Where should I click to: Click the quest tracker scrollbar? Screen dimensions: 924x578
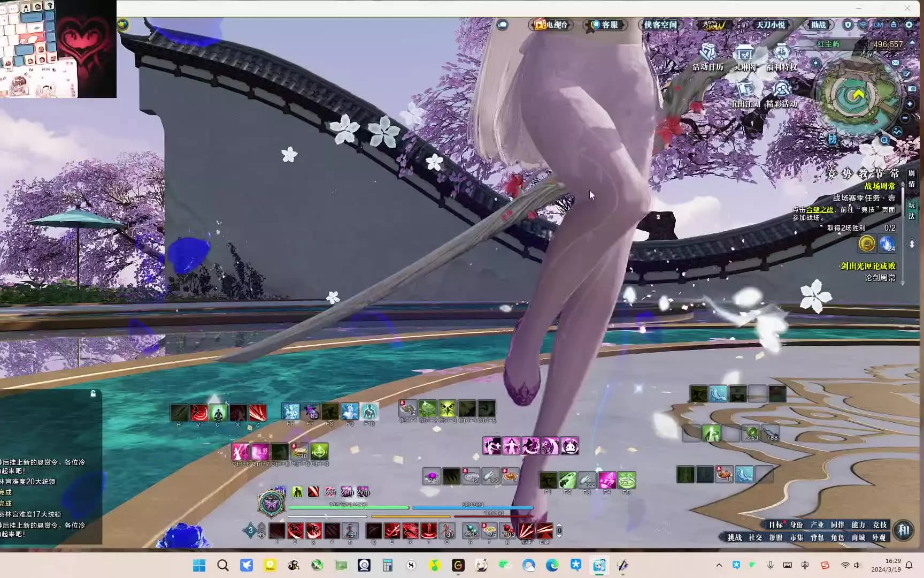tap(903, 233)
